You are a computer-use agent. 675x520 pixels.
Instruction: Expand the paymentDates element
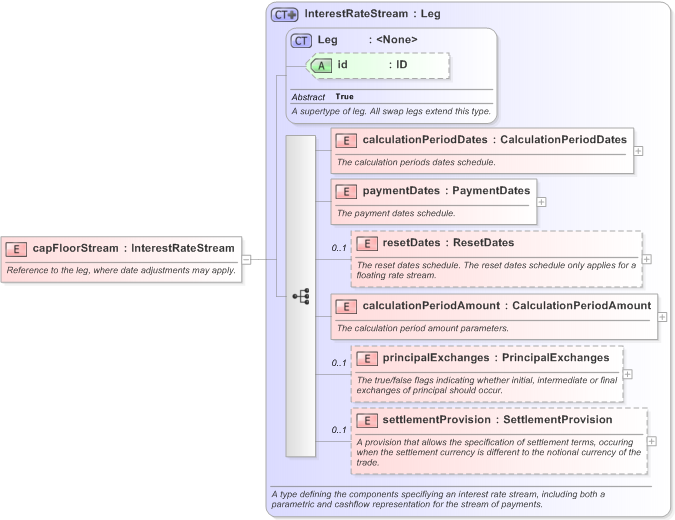[x=542, y=202]
